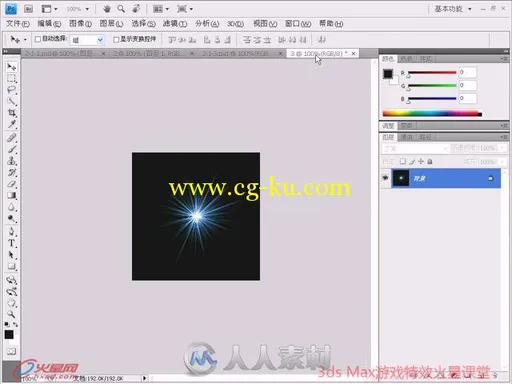
Task: Click the Zoom magnifier in application bar
Action: (121, 9)
